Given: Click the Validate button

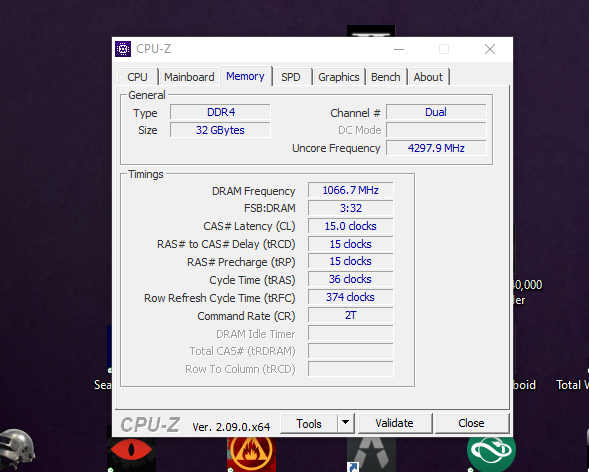Looking at the screenshot, I should [394, 424].
